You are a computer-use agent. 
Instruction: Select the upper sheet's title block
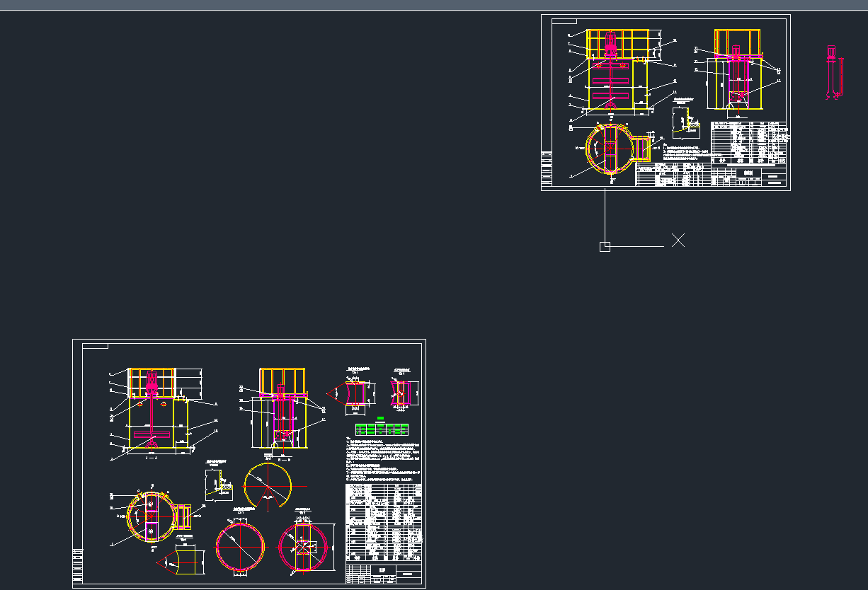(x=750, y=175)
